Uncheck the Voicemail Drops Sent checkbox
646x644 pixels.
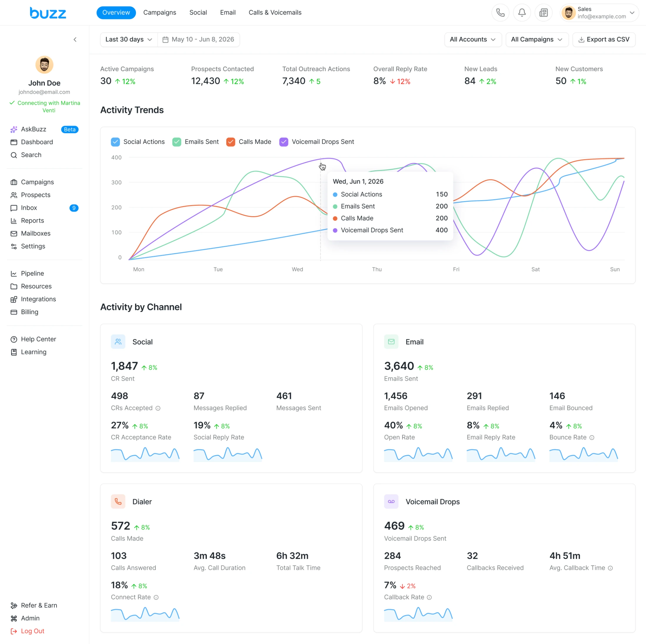pos(284,142)
